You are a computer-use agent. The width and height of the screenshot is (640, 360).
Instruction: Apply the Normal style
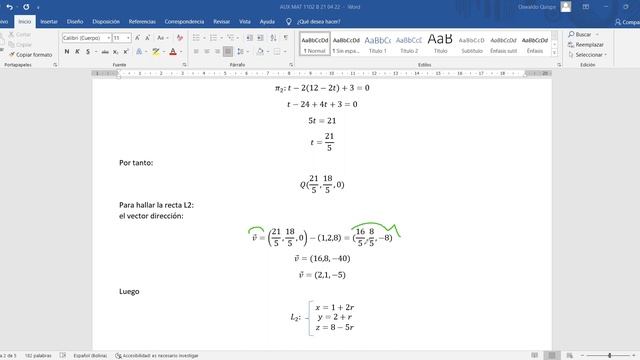[x=314, y=44]
